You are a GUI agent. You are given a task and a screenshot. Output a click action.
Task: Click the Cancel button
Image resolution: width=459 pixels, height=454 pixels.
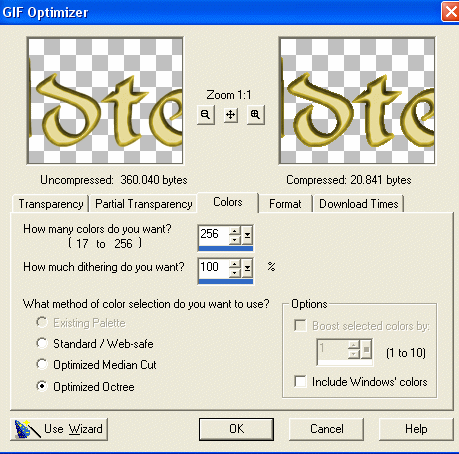tap(326, 429)
